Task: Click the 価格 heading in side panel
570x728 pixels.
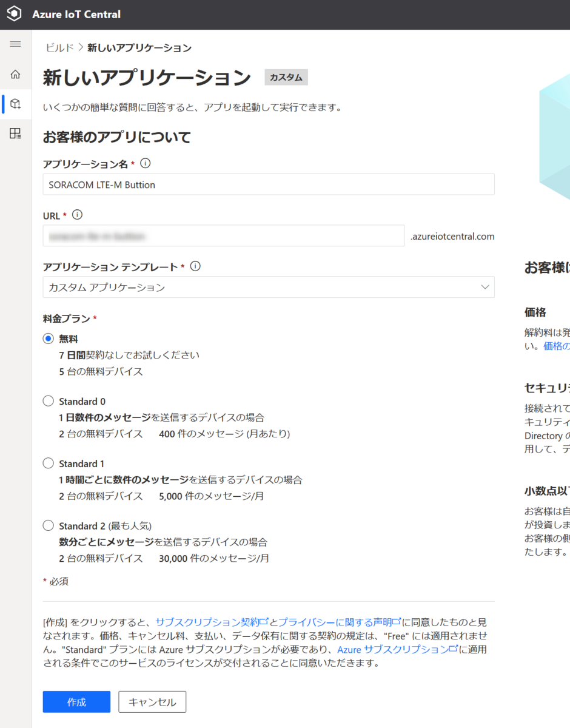Action: click(x=535, y=312)
